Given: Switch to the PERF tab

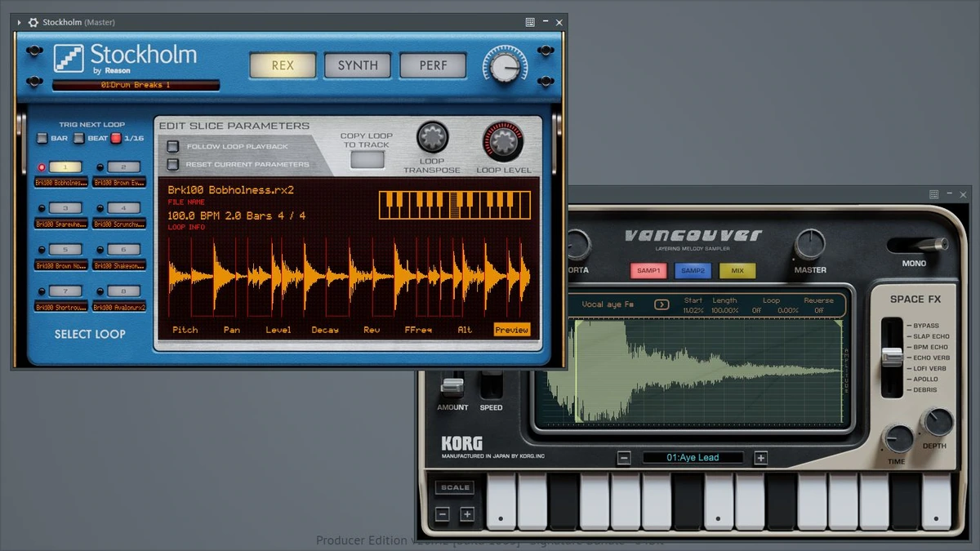Looking at the screenshot, I should click(x=433, y=65).
